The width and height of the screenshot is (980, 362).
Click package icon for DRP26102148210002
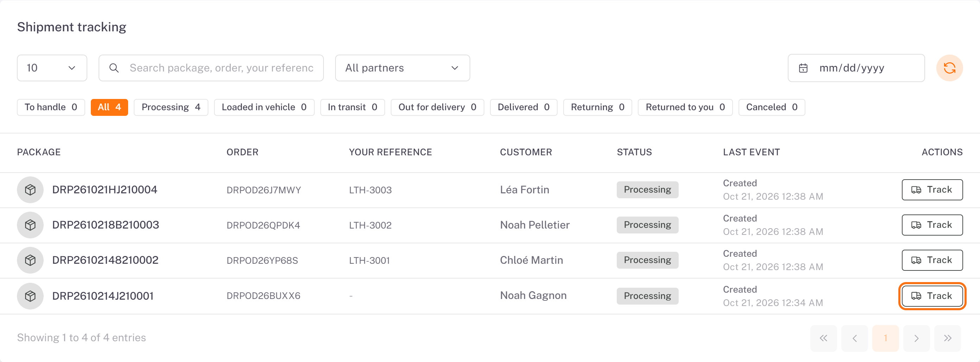point(30,260)
